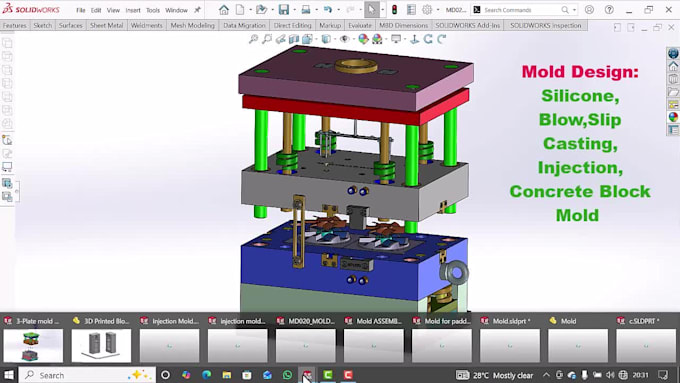Toggle the menu bar pin icon
Image resolution: width=680 pixels, height=383 pixels.
pos(197,10)
